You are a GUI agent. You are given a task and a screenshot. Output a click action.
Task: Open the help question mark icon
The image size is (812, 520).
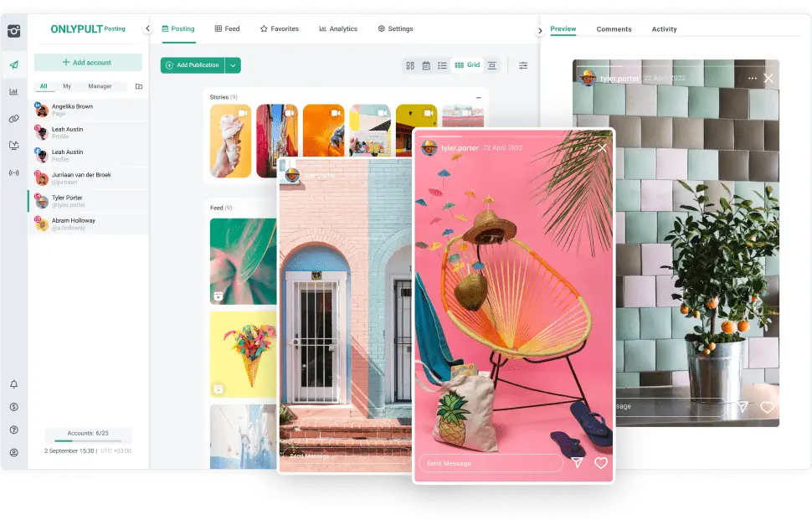click(13, 430)
